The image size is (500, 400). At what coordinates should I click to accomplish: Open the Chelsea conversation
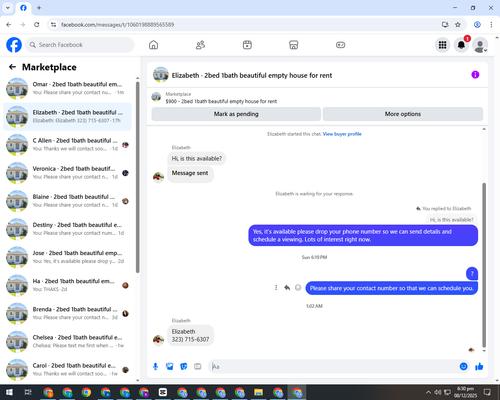coord(67,341)
